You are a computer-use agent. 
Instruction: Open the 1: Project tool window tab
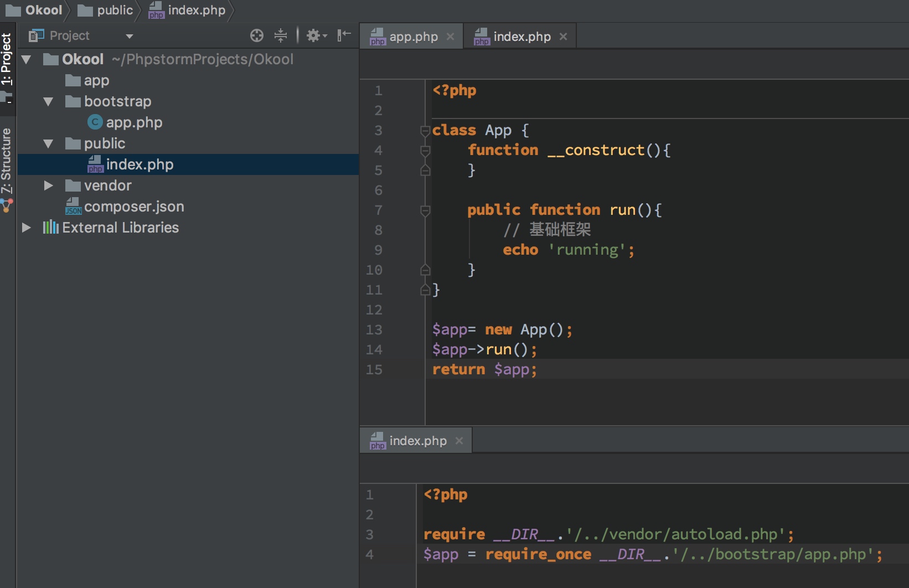pyautogui.click(x=7, y=59)
